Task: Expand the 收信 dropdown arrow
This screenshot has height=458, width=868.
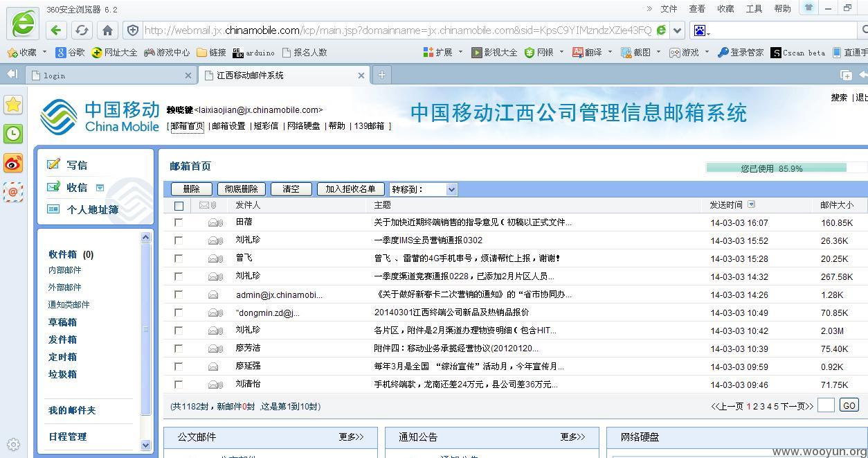Action: (100, 187)
